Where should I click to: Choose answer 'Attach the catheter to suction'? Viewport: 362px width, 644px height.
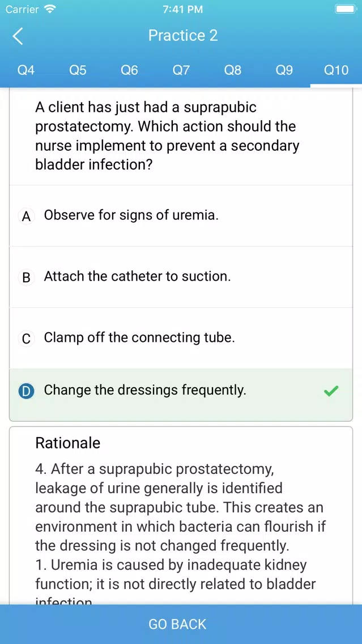[x=181, y=277]
